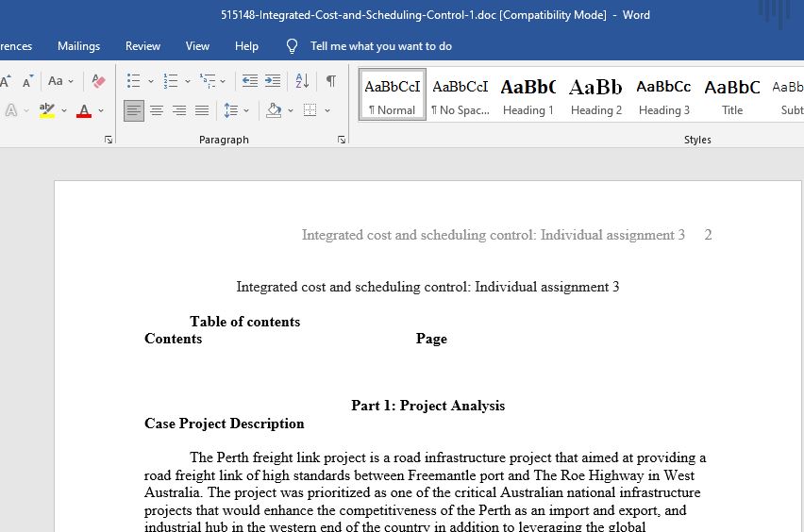Launch Paragraph settings dialog

[x=342, y=140]
